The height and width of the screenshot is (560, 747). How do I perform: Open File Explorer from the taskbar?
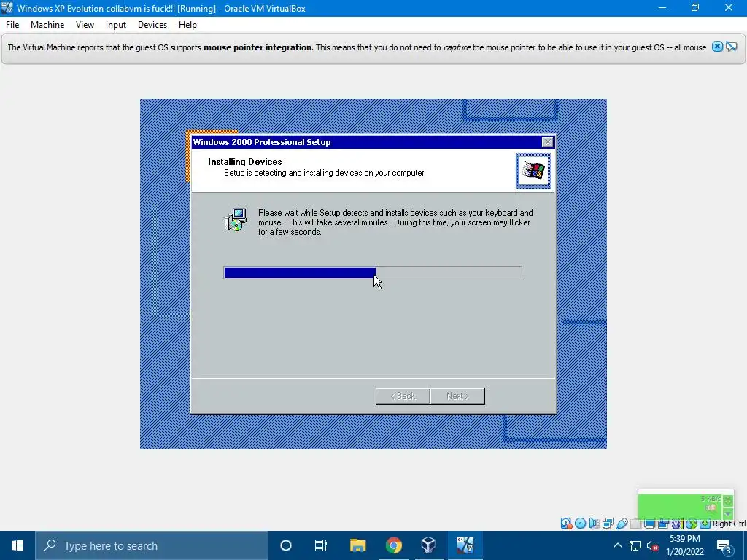(x=357, y=545)
